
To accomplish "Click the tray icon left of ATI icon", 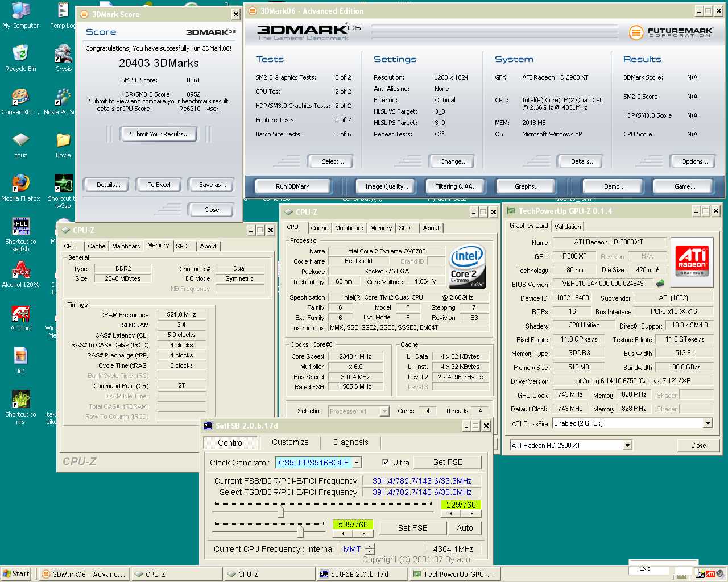I will pyautogui.click(x=700, y=574).
